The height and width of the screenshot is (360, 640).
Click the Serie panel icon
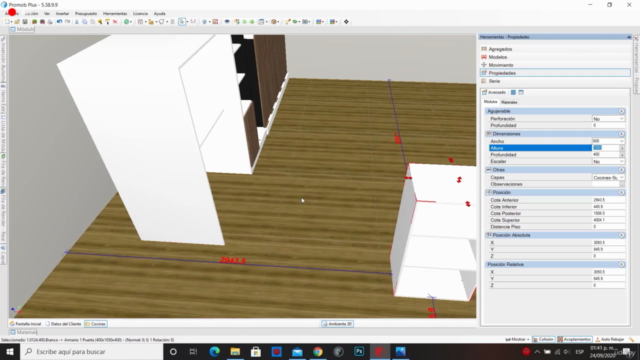(x=484, y=81)
